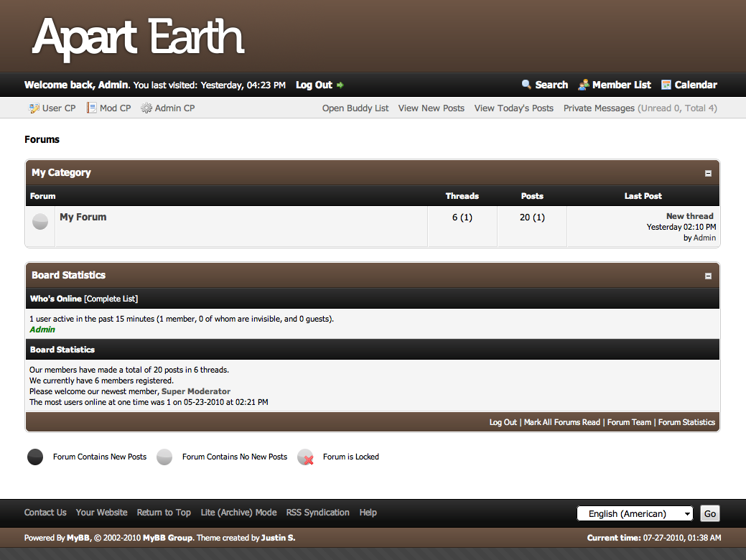746x560 pixels.
Task: Click the RSS Syndication footer link
Action: 317,513
